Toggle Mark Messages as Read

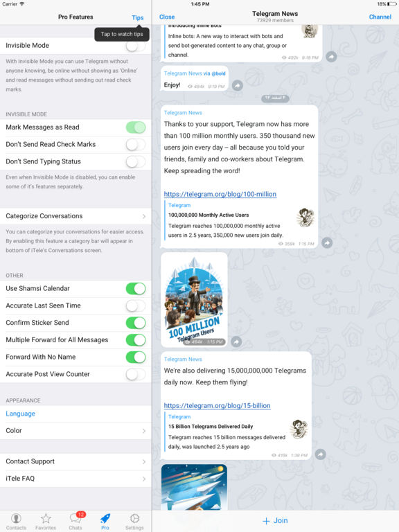(x=136, y=127)
